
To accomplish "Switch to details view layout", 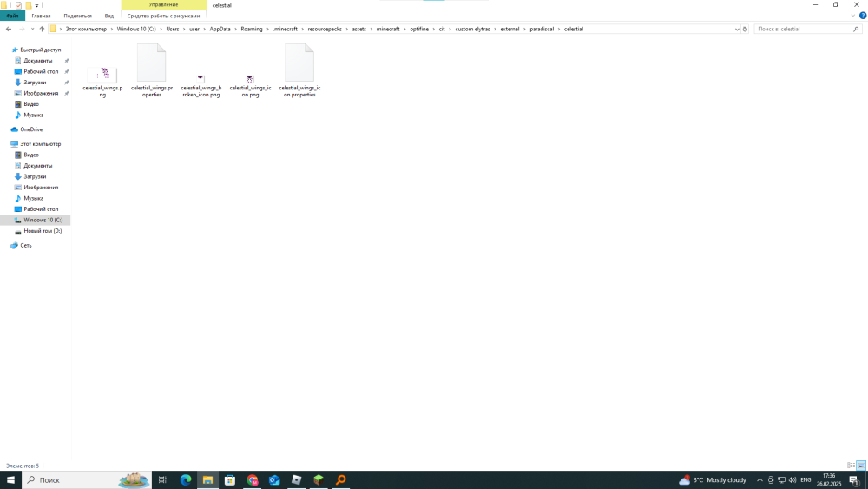I will (851, 466).
